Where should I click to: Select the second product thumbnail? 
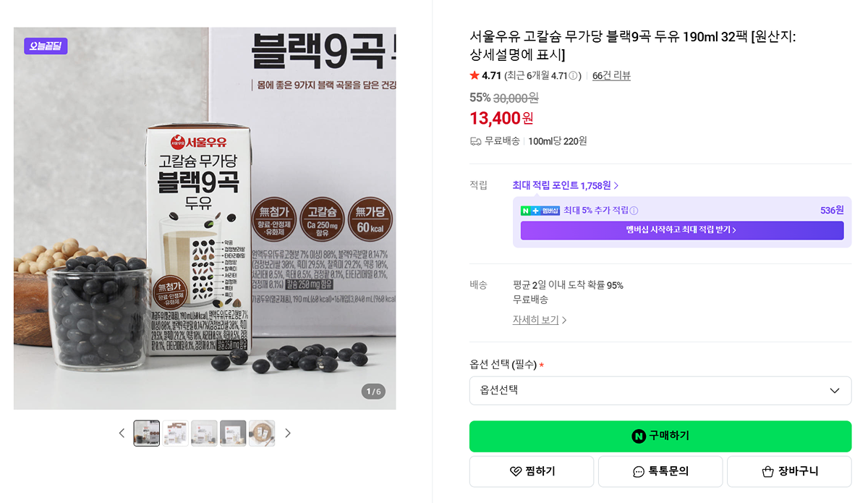coord(175,434)
